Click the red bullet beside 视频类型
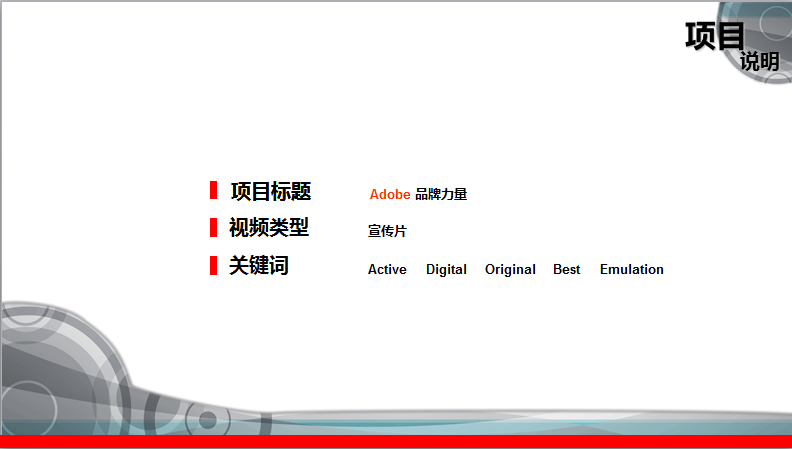The image size is (792, 449). pyautogui.click(x=214, y=228)
